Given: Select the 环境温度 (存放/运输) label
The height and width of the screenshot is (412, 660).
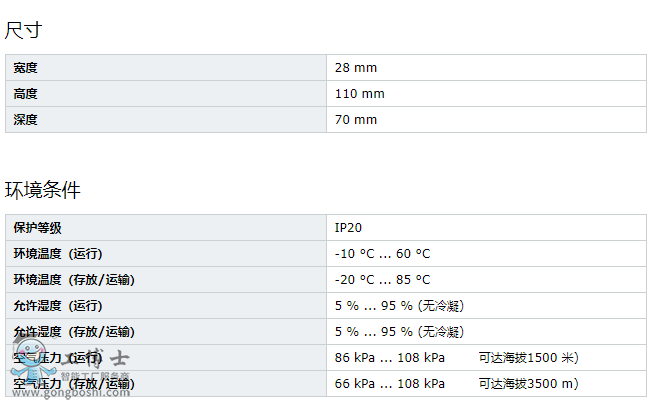Looking at the screenshot, I should point(74,280).
